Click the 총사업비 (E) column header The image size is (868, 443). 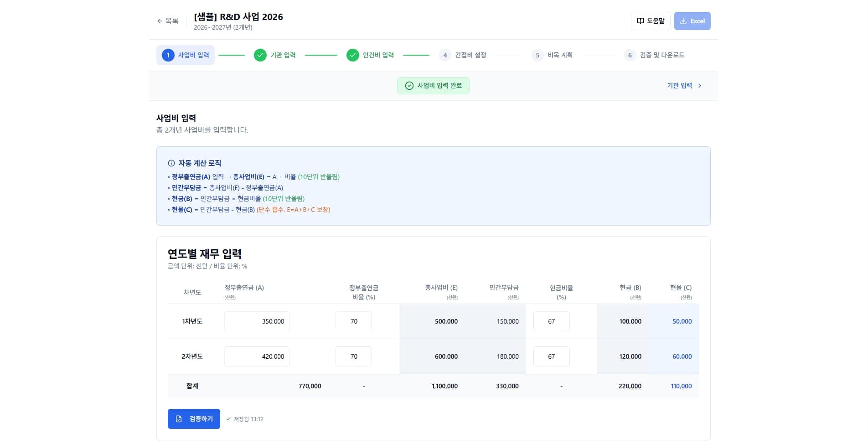click(x=441, y=288)
